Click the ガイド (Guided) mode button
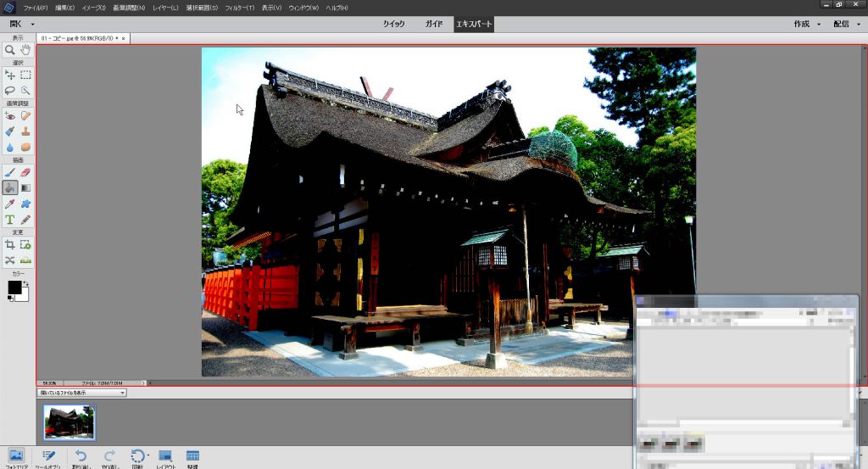 point(433,24)
